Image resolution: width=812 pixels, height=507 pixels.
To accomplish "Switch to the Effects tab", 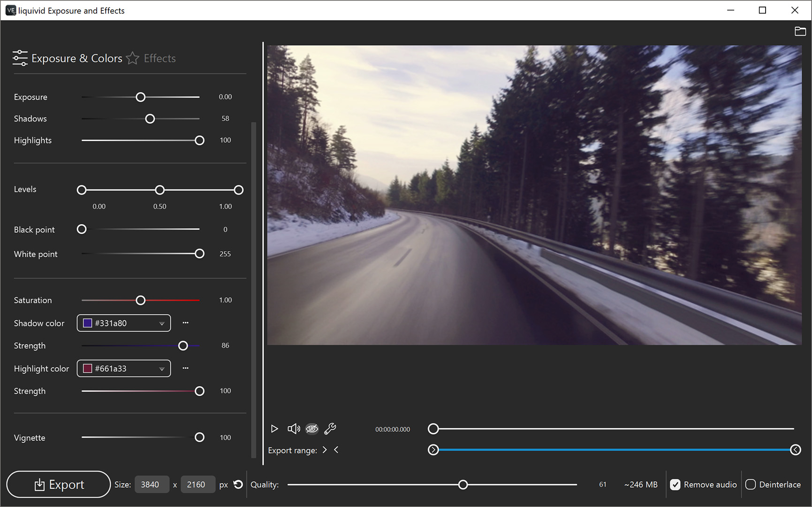I will point(159,58).
